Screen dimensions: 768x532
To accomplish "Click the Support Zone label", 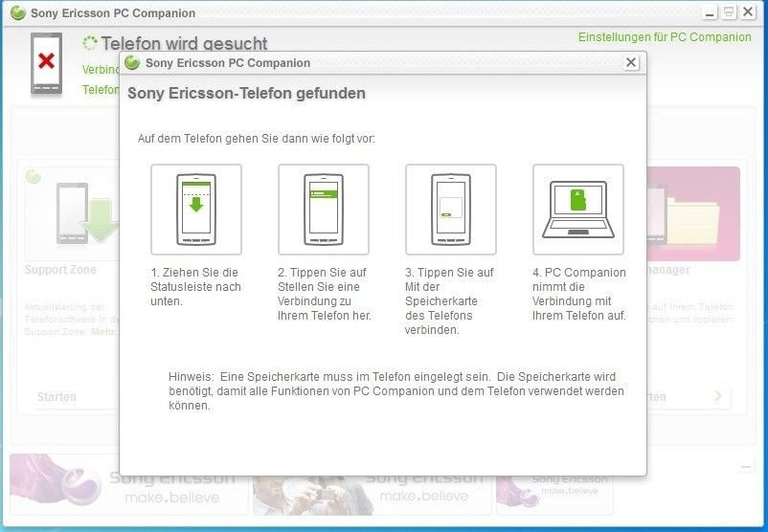I will tap(60, 270).
